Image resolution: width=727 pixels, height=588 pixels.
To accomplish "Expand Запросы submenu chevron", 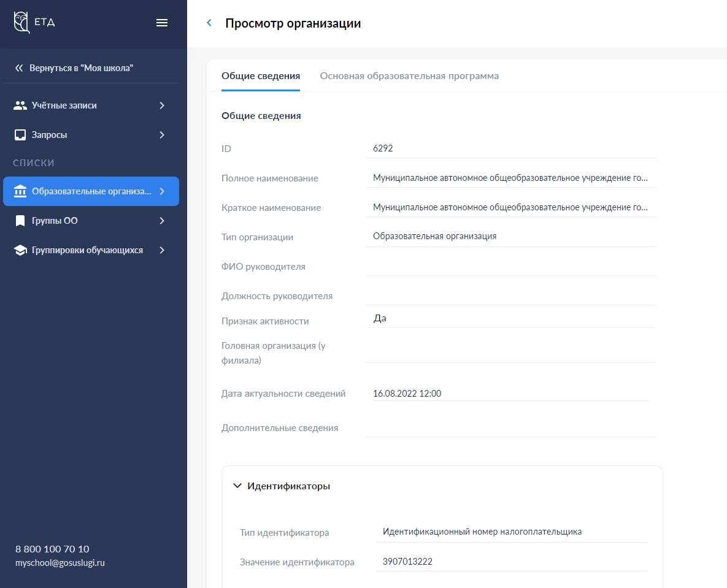I will 162,135.
